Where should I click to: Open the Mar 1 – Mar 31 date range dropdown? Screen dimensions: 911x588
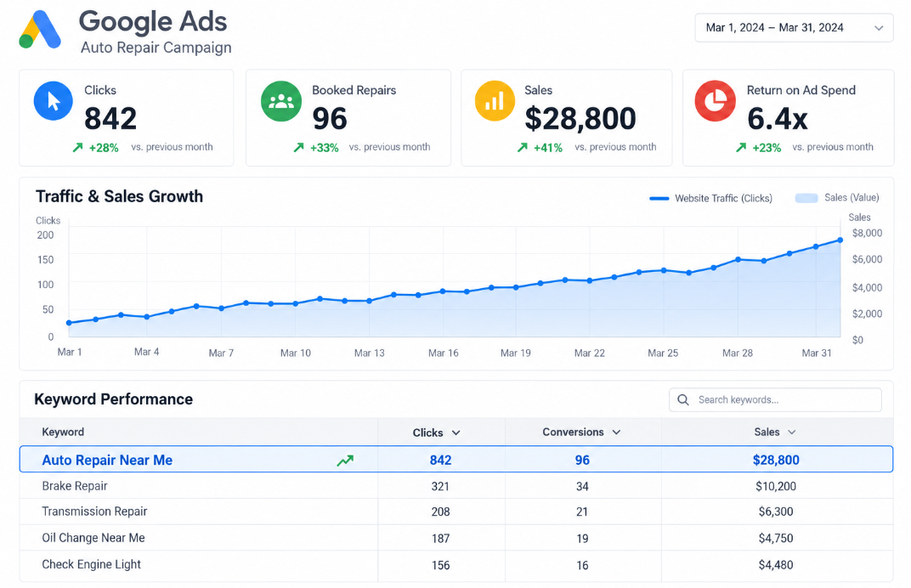click(794, 28)
